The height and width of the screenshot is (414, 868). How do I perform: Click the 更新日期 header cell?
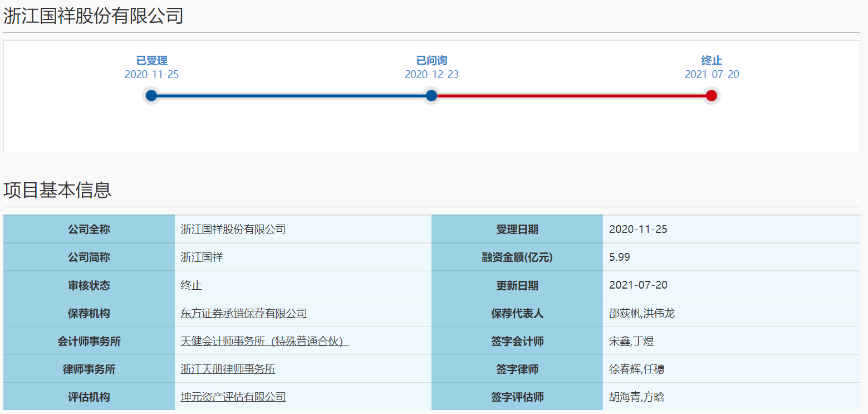pos(517,285)
